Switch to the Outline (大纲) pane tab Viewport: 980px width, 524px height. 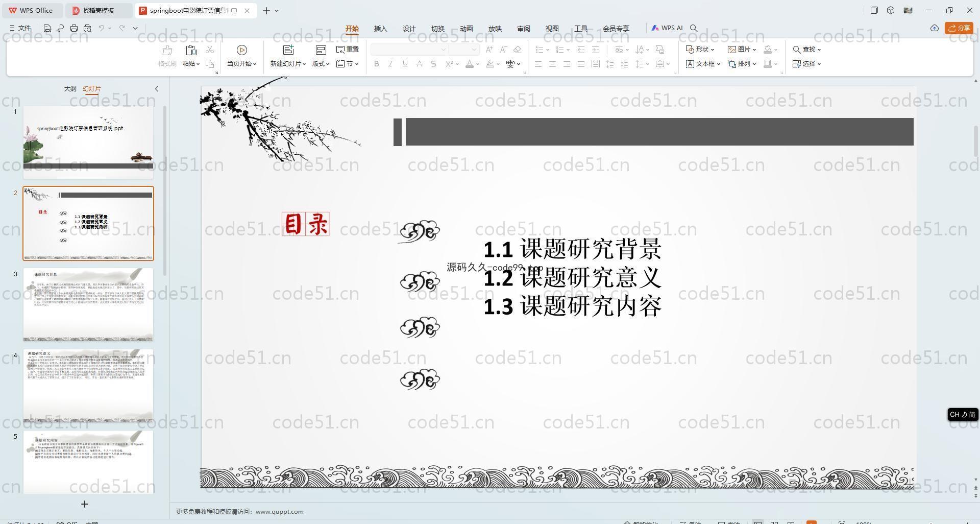[x=70, y=89]
